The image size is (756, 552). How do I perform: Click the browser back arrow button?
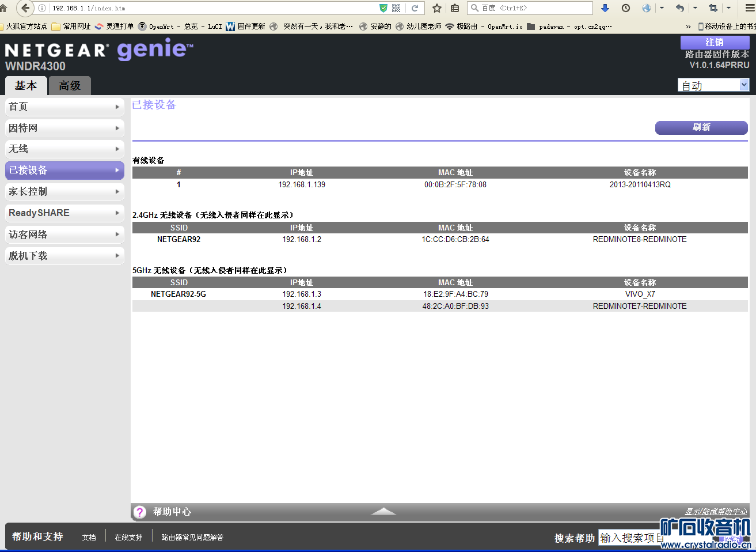tap(25, 8)
